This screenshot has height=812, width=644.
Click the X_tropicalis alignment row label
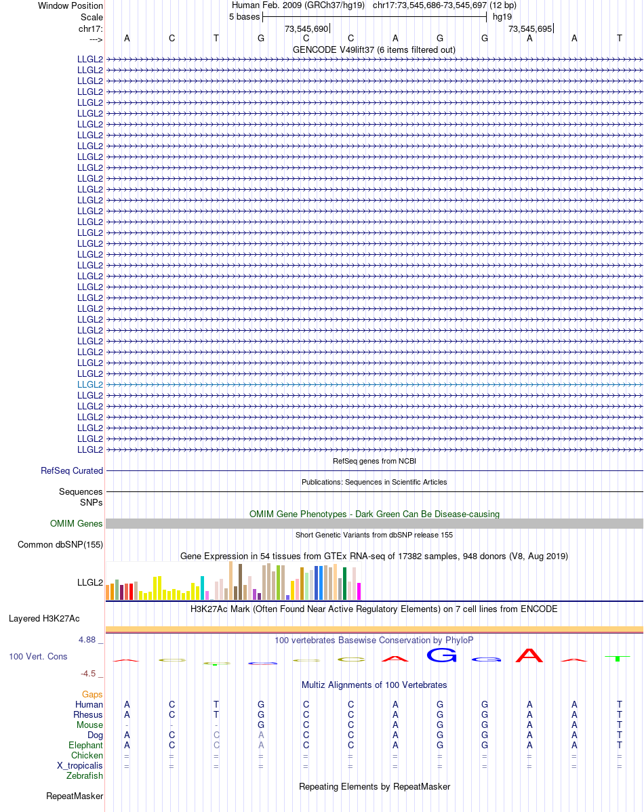[80, 765]
